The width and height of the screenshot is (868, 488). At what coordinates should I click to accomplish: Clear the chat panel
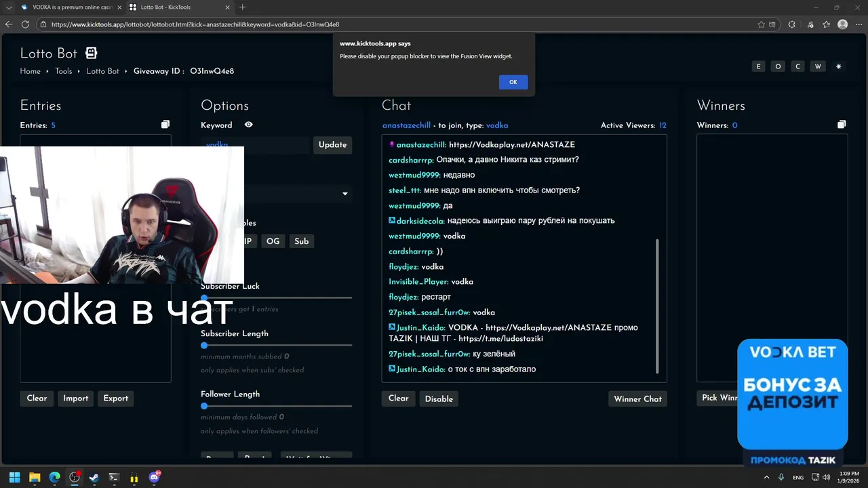click(398, 399)
